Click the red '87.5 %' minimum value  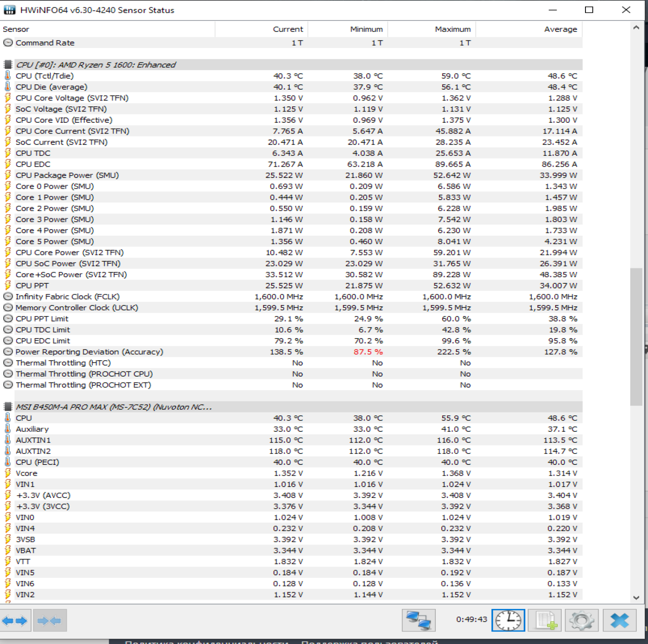click(x=368, y=352)
